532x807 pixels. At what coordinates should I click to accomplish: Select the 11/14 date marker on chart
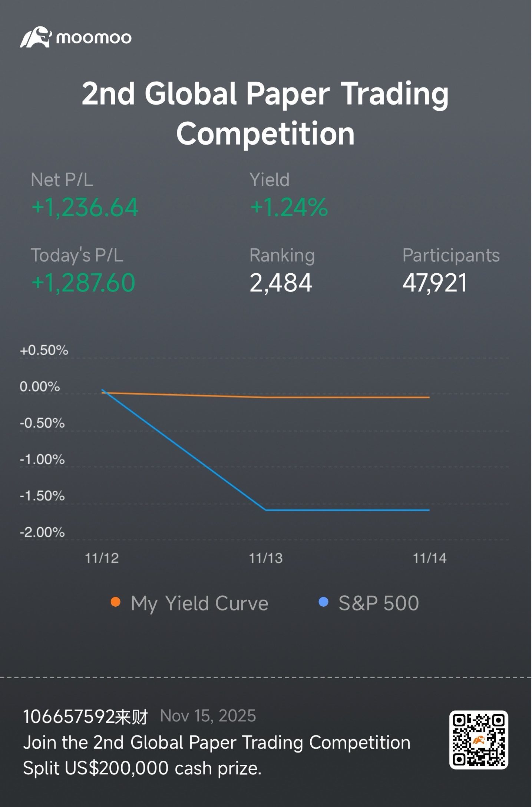point(430,558)
